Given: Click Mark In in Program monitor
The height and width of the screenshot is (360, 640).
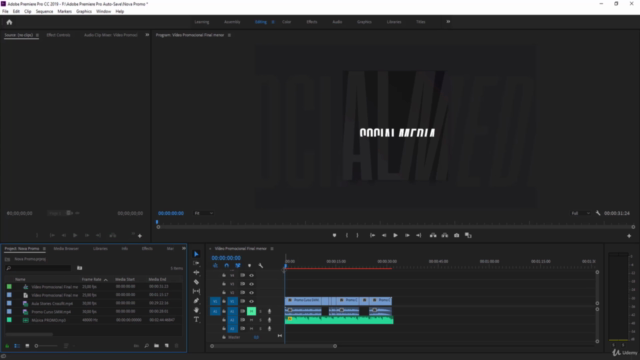Looking at the screenshot, I should tap(347, 236).
